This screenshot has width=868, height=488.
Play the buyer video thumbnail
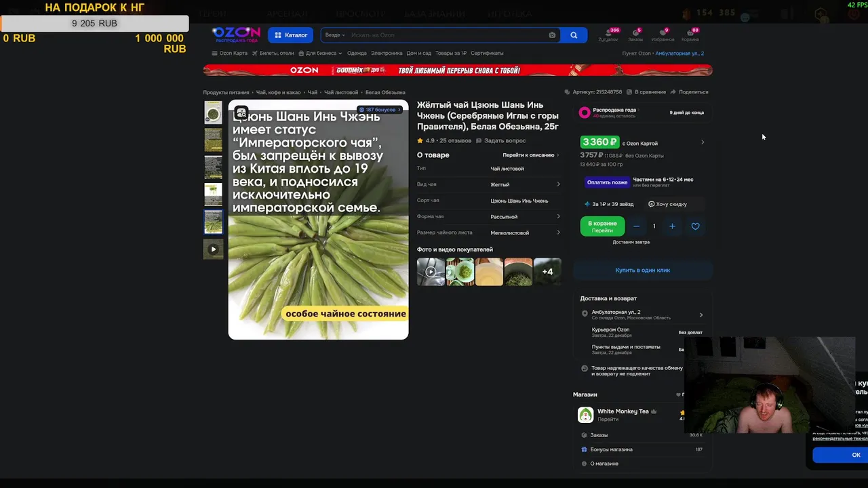tap(431, 272)
